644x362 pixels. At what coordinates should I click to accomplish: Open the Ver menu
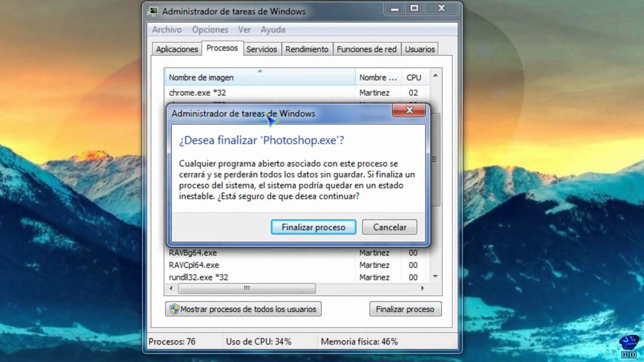pos(245,30)
